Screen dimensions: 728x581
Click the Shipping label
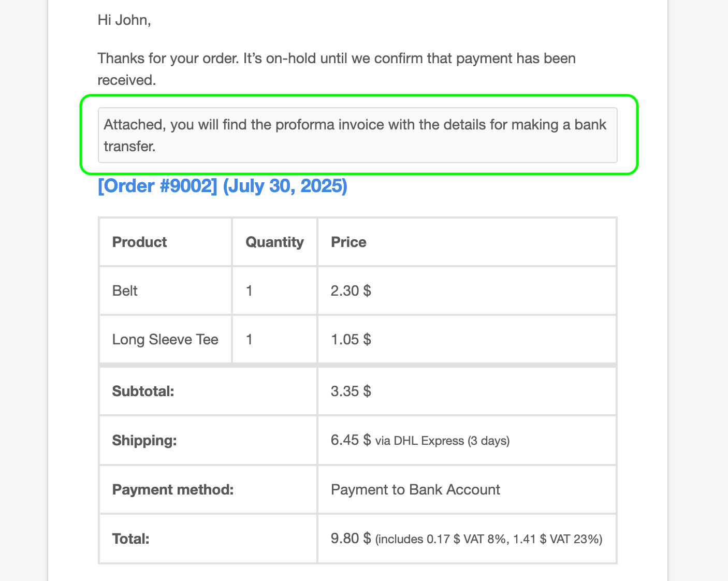(x=144, y=440)
